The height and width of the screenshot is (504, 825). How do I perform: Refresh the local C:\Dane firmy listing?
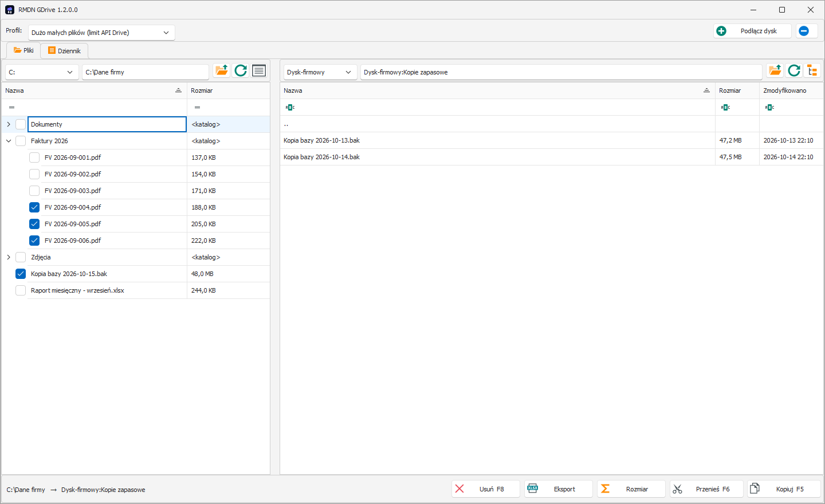(241, 70)
